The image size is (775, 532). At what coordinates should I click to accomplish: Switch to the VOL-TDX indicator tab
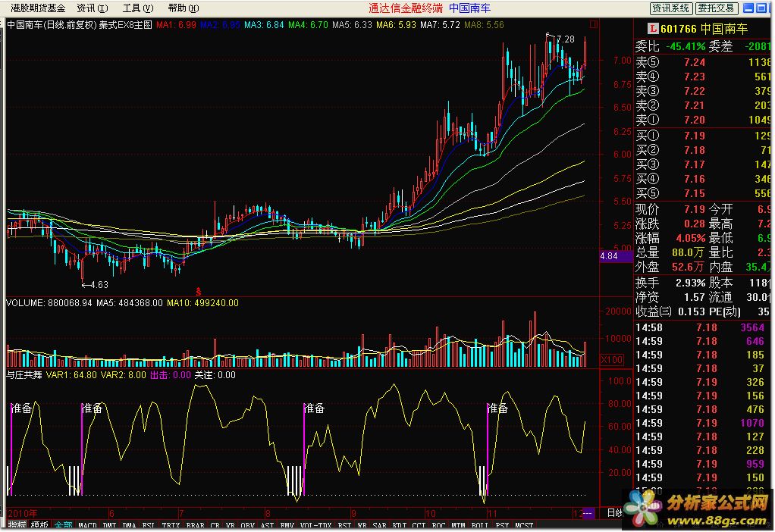point(315,526)
